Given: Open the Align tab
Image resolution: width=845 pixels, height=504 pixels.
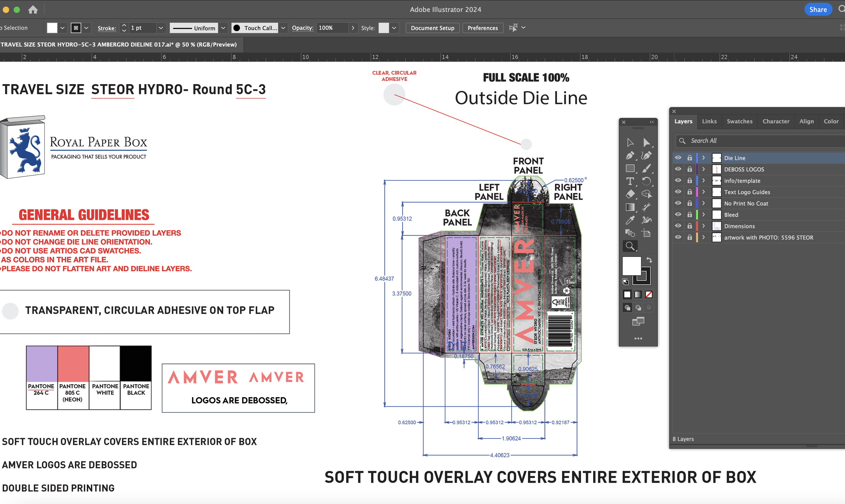Looking at the screenshot, I should [806, 121].
